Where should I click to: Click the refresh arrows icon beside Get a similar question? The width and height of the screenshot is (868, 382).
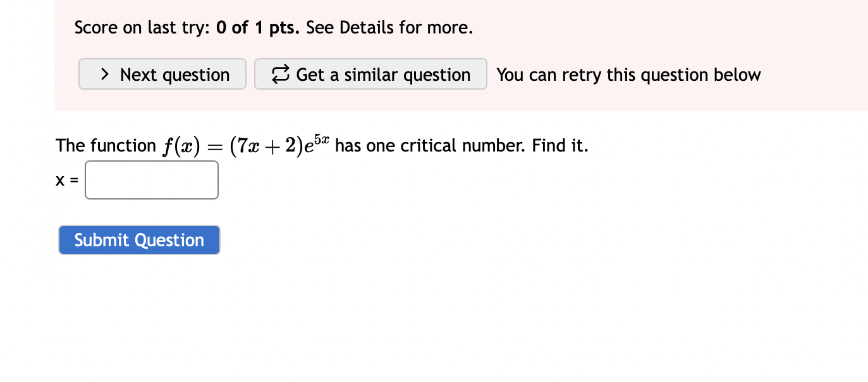coord(279,74)
